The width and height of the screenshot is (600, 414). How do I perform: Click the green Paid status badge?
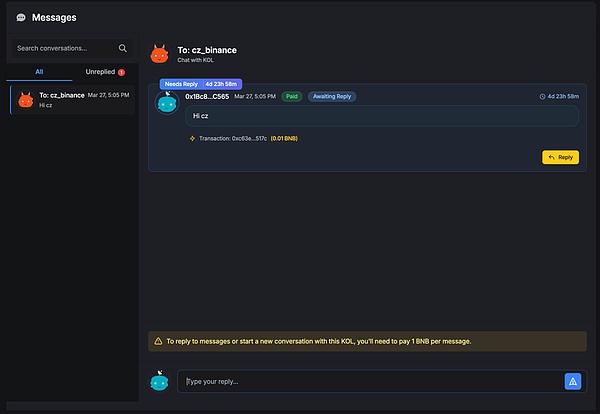point(291,97)
